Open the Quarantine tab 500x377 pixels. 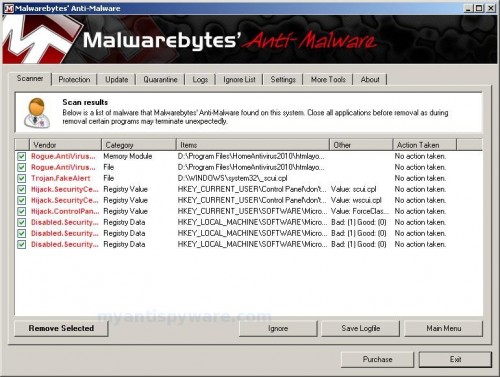click(x=160, y=80)
